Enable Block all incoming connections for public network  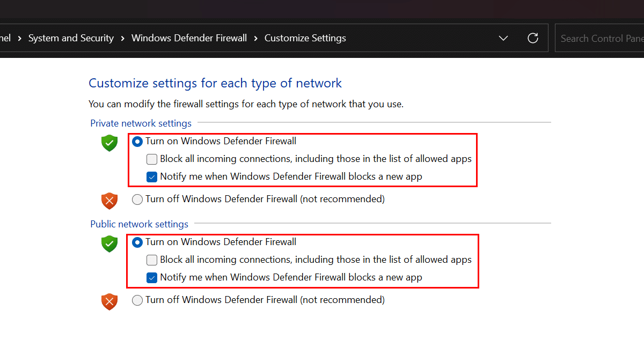click(152, 260)
